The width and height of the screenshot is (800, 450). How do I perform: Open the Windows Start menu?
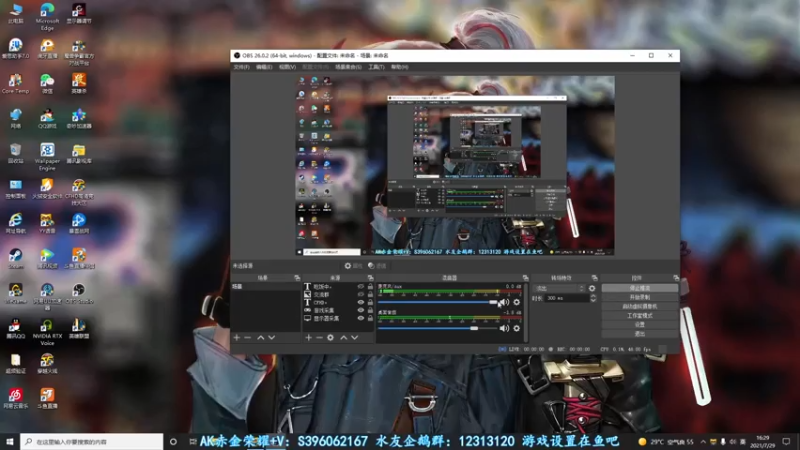pyautogui.click(x=10, y=442)
